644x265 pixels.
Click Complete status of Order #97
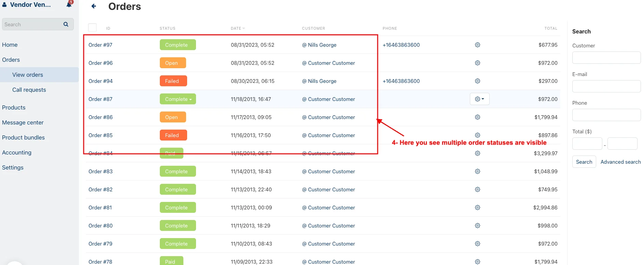click(x=178, y=45)
